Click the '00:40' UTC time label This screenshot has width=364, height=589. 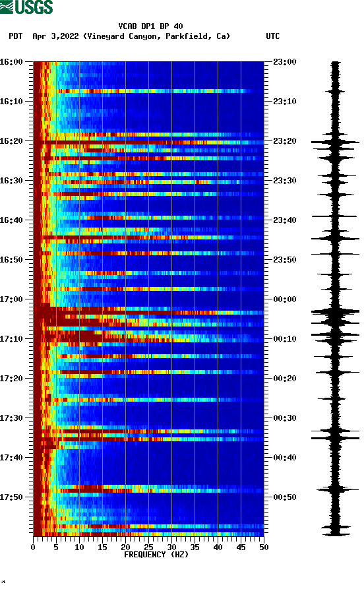[x=285, y=458]
